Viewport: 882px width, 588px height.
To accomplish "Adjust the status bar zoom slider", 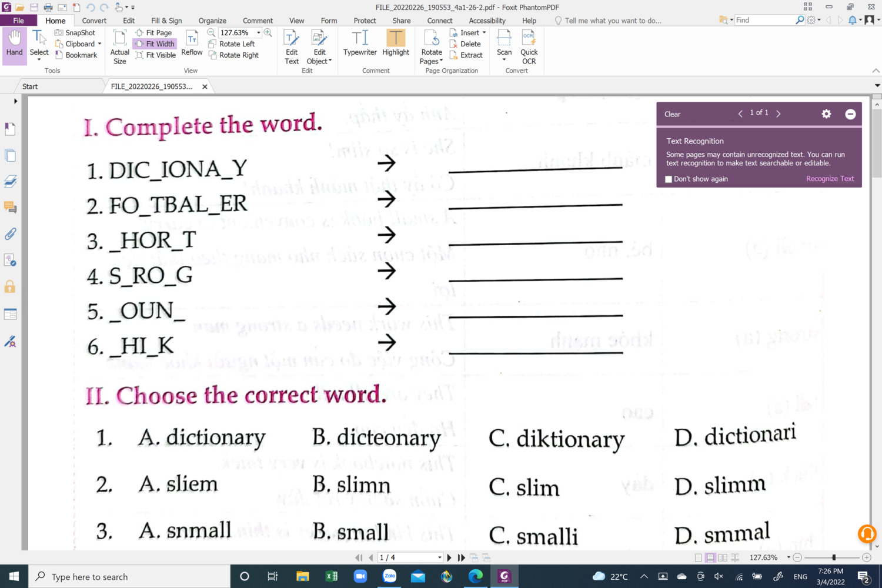I will coord(834,557).
